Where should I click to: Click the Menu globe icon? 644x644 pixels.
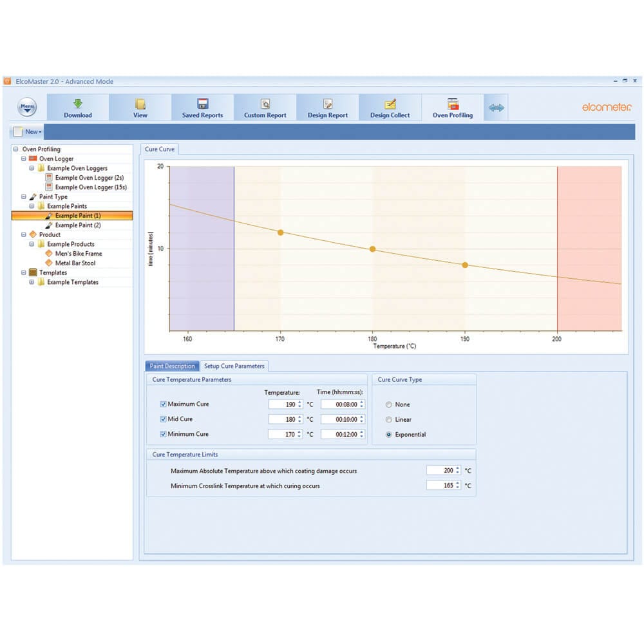coord(26,106)
